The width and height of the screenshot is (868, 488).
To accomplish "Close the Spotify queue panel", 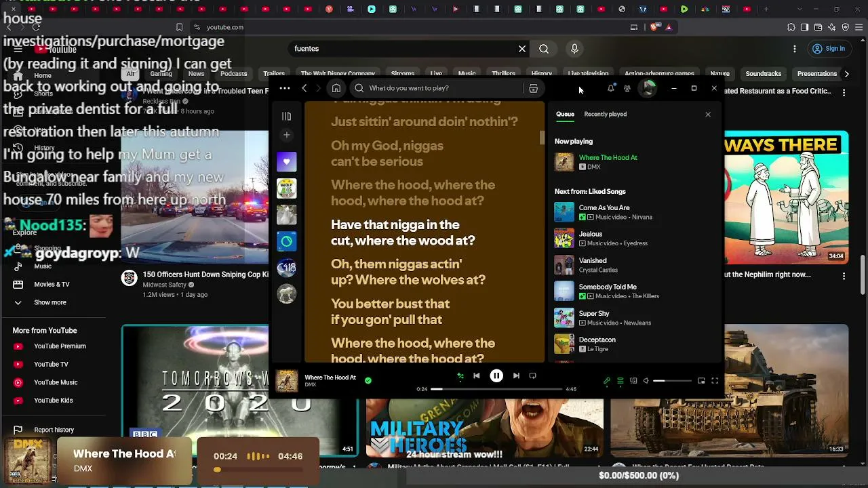I will [x=708, y=115].
